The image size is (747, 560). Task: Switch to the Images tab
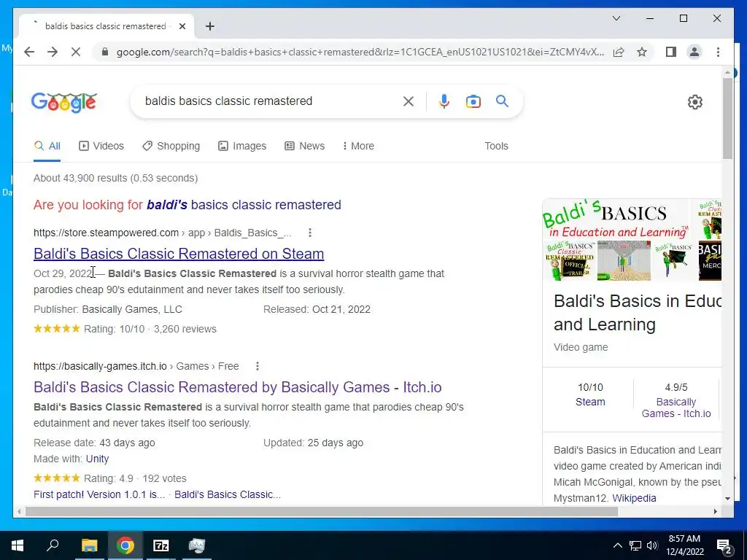tap(242, 146)
